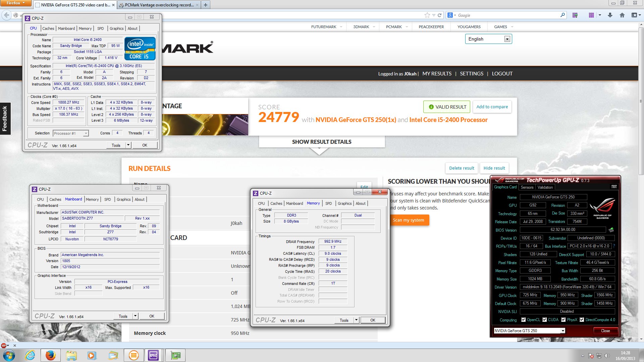Bookmark this page with the star icon
Viewport: 644px width, 362px height.
coord(427,15)
